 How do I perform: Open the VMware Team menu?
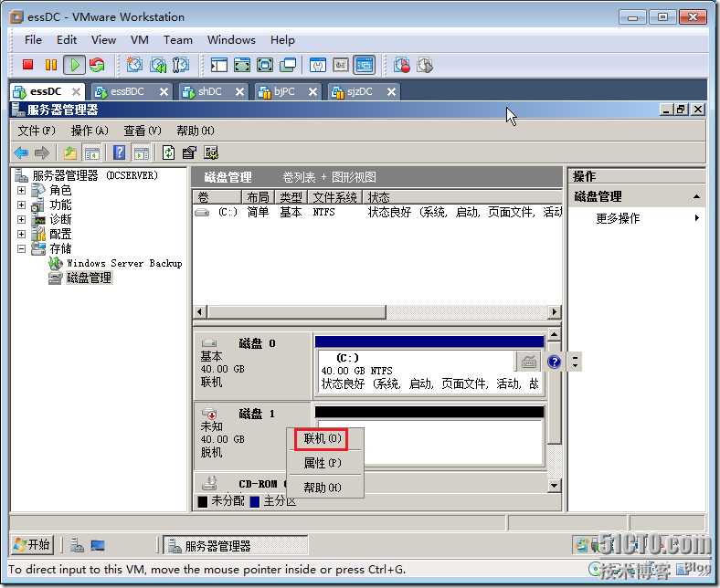pos(177,40)
